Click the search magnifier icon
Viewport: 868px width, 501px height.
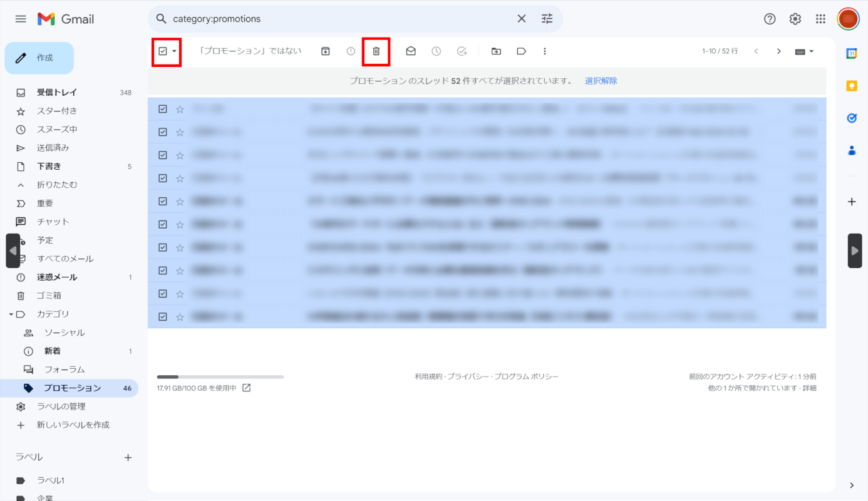tap(161, 19)
